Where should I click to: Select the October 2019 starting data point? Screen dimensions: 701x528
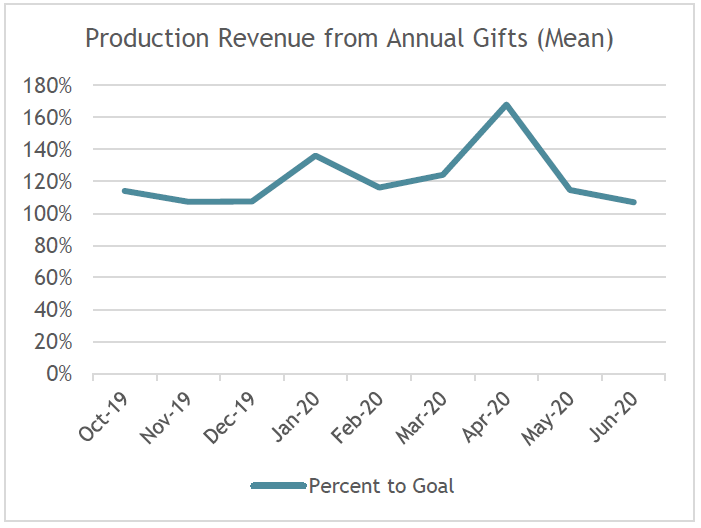point(125,191)
